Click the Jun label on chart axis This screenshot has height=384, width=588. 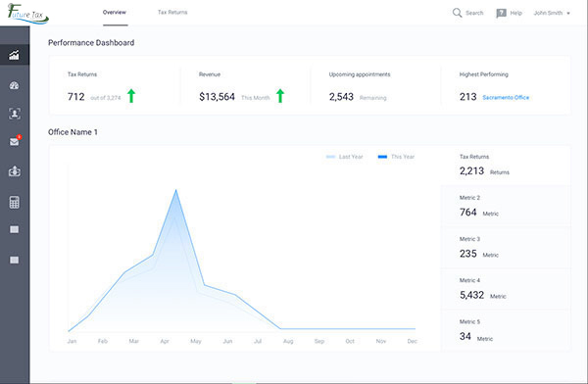tap(227, 341)
